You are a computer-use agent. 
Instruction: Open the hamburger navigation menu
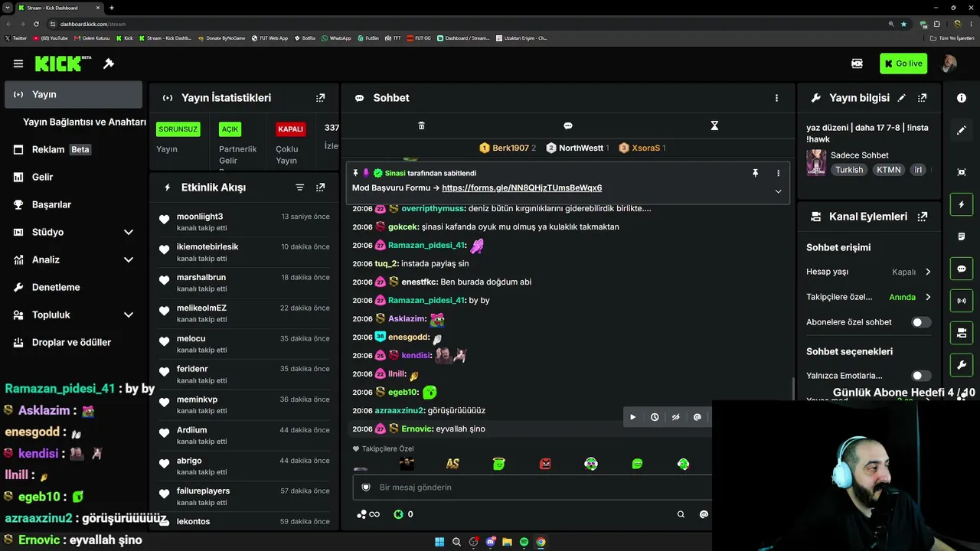pos(18,64)
